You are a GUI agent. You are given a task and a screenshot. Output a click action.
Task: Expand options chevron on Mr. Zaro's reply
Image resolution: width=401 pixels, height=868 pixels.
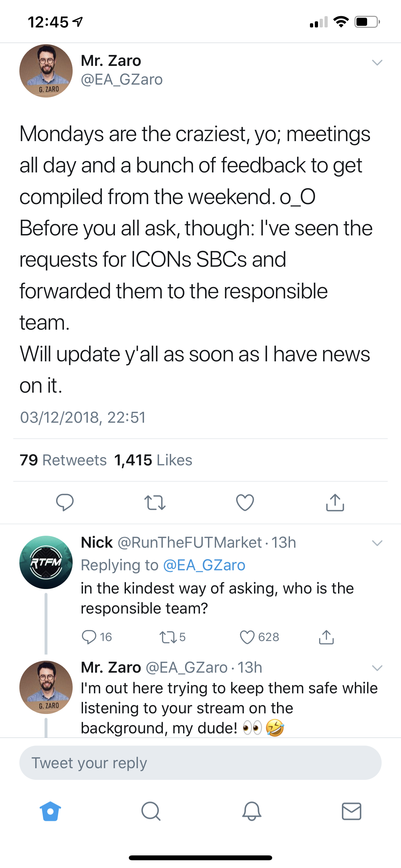point(377,668)
